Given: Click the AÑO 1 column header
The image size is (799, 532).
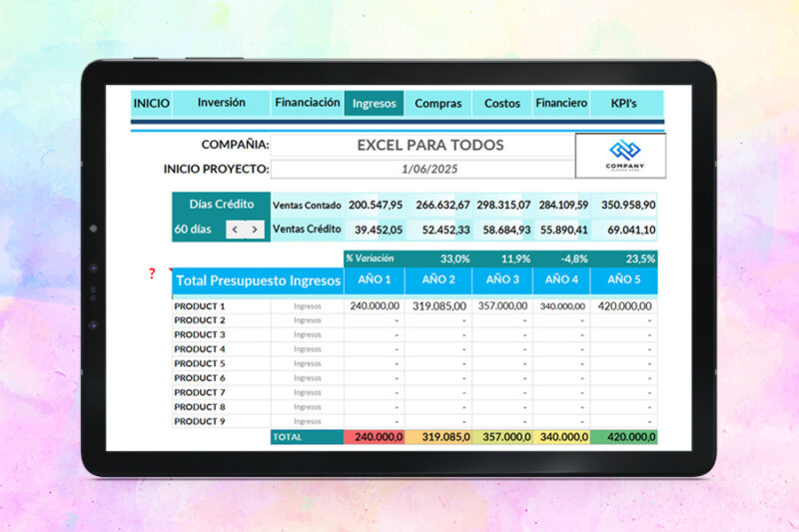Looking at the screenshot, I should click(x=375, y=280).
